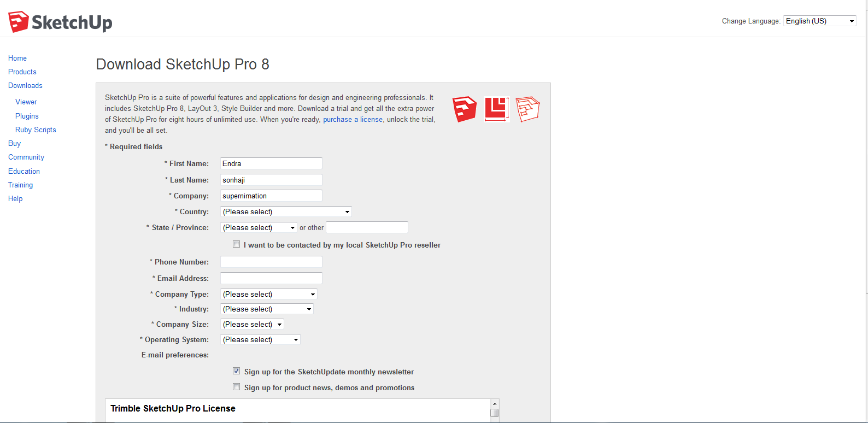The image size is (868, 423).
Task: Open the State / Province dropdown
Action: pyautogui.click(x=259, y=227)
